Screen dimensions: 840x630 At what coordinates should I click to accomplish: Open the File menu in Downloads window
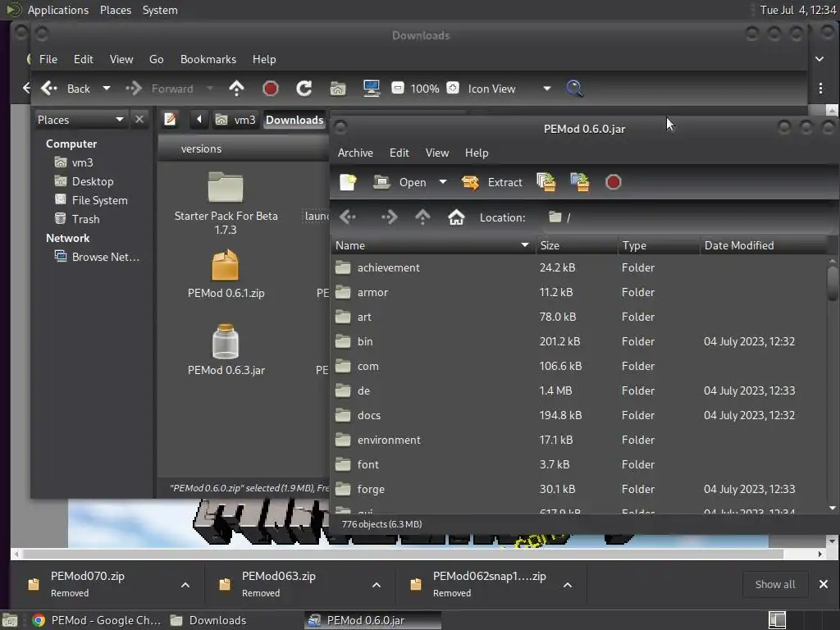(48, 59)
